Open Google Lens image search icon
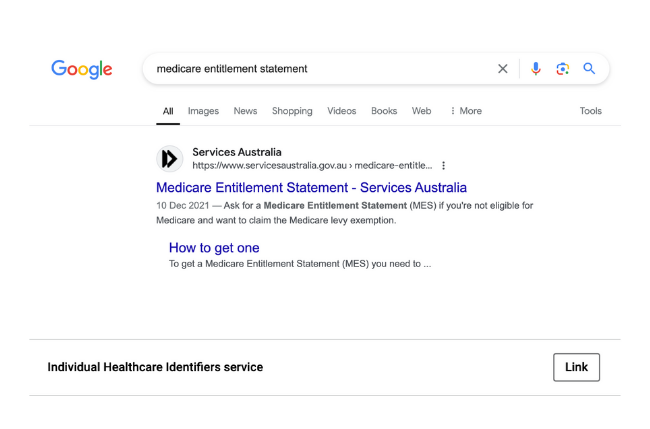This screenshot has width=650, height=429. 562,69
